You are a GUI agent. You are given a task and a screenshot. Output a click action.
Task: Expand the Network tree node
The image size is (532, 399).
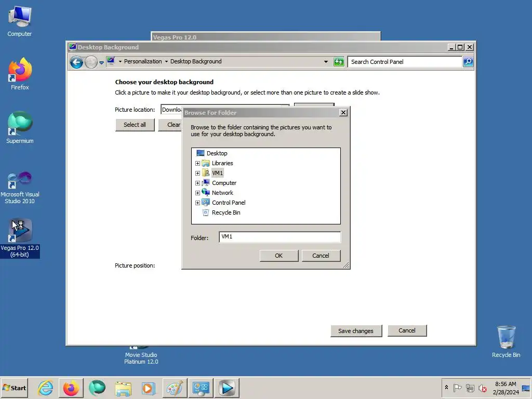click(x=197, y=193)
